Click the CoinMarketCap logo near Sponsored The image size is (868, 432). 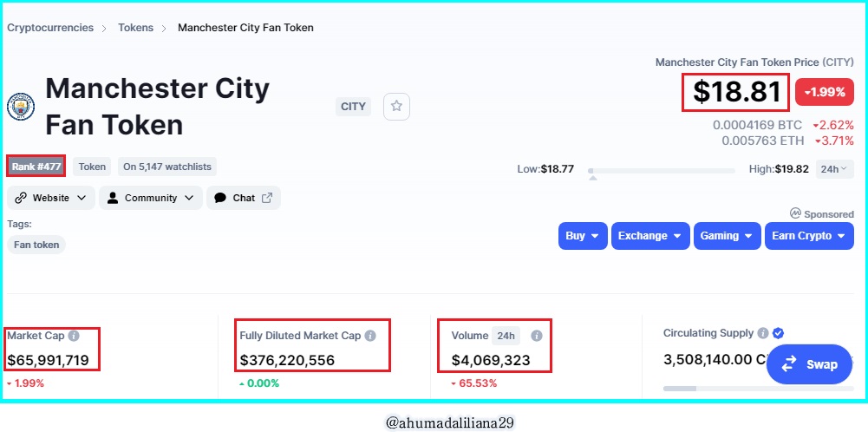pos(795,213)
